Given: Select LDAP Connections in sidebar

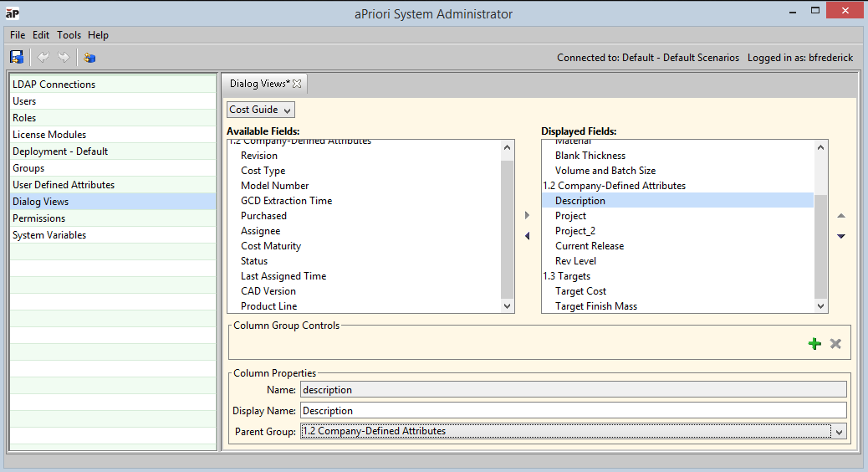Looking at the screenshot, I should click(113, 85).
